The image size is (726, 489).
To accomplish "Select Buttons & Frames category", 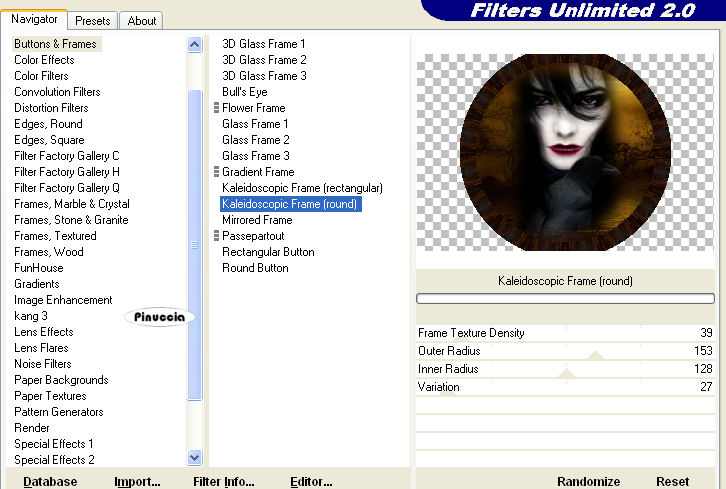I will pyautogui.click(x=56, y=44).
